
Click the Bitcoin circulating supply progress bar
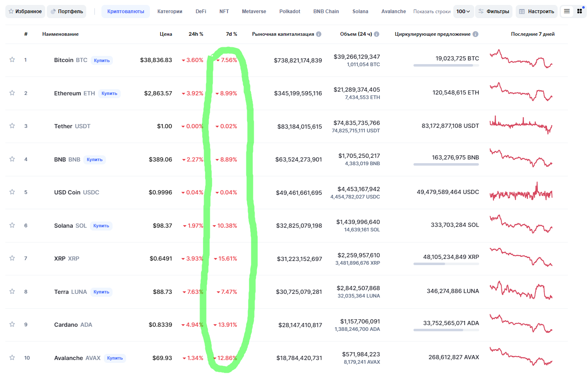click(x=446, y=65)
